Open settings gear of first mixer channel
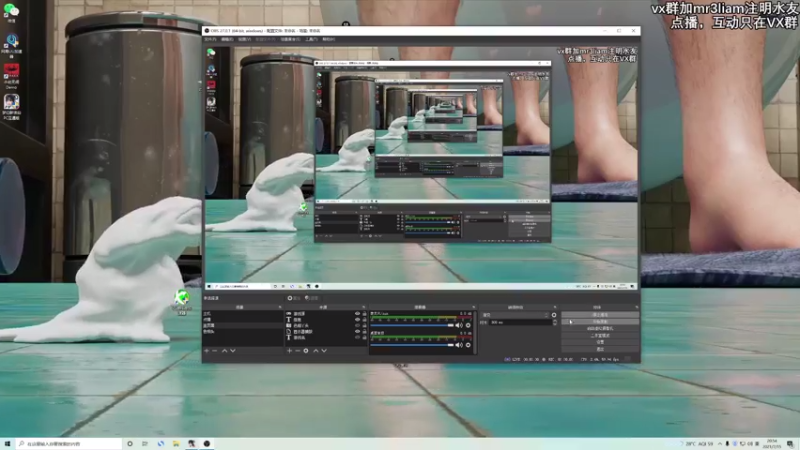The width and height of the screenshot is (800, 450). point(468,325)
